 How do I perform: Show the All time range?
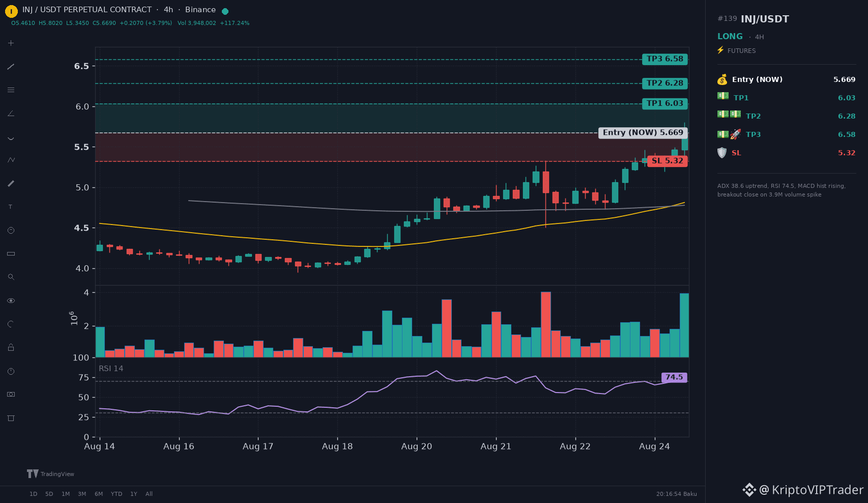pos(149,494)
